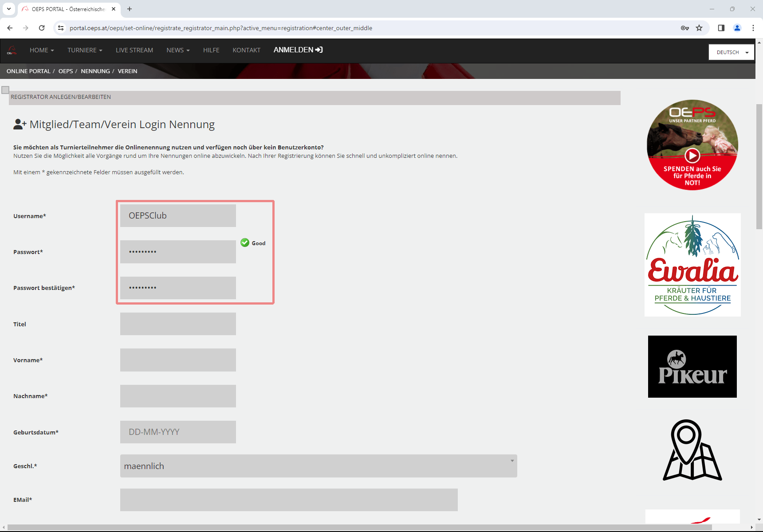Go to the KONTAKT page
The height and width of the screenshot is (532, 763).
click(x=246, y=50)
